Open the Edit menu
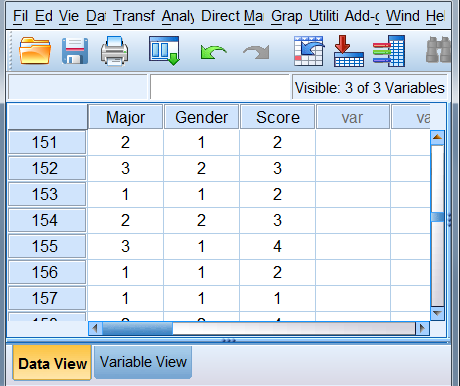This screenshot has width=460, height=386. pyautogui.click(x=44, y=16)
